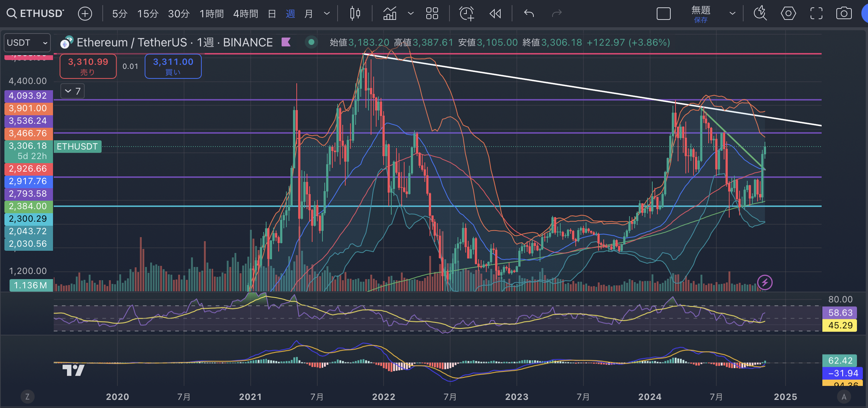Screen dimensions: 868x408
Task: Click the 2,793.58 price axis label
Action: pos(28,194)
